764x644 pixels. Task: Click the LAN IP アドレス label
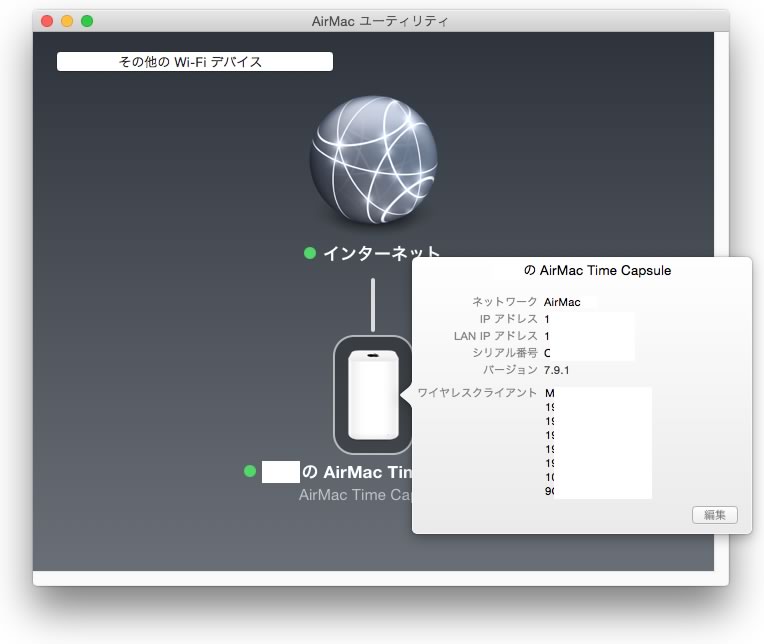[496, 336]
